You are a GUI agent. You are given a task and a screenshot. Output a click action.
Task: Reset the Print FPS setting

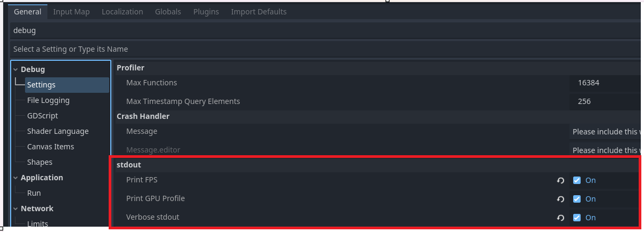click(x=560, y=181)
